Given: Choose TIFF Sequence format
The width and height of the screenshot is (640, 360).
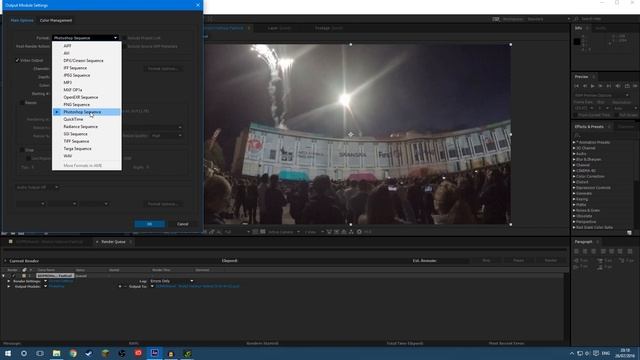Looking at the screenshot, I should tap(87, 141).
